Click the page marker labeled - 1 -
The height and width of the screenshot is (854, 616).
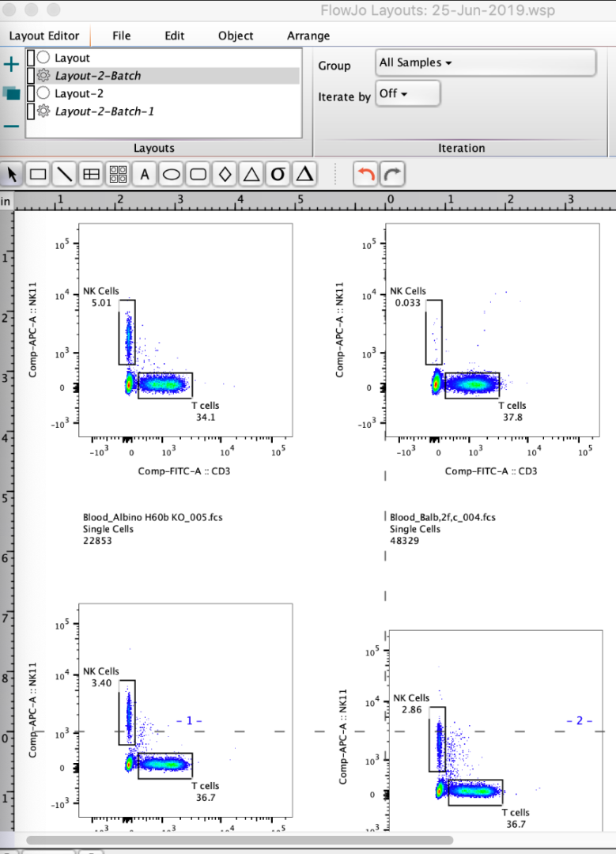(189, 720)
